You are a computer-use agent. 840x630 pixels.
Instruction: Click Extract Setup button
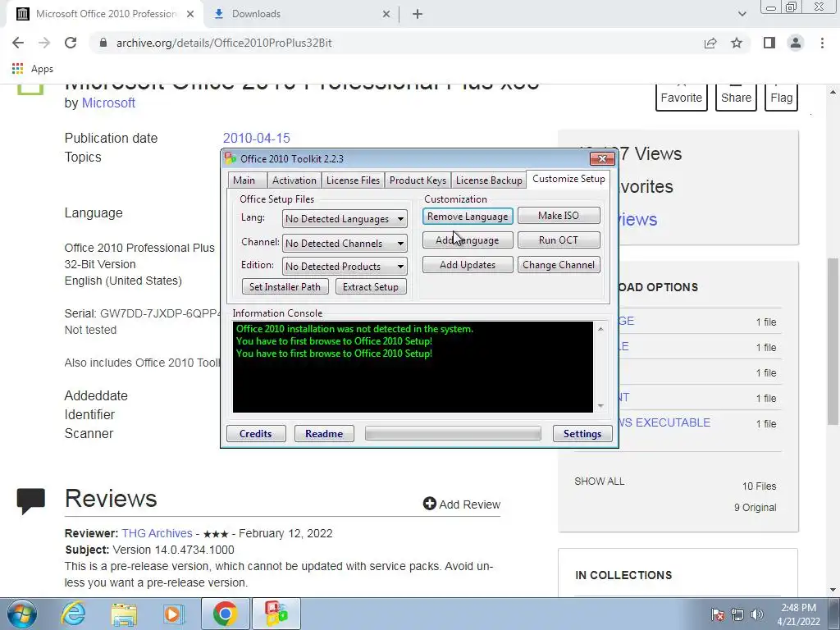point(371,286)
